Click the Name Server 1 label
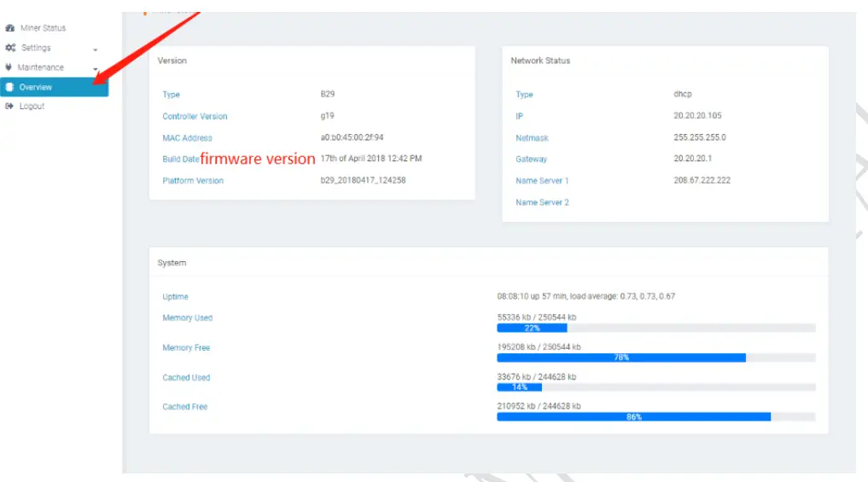The width and height of the screenshot is (868, 482). coord(542,180)
